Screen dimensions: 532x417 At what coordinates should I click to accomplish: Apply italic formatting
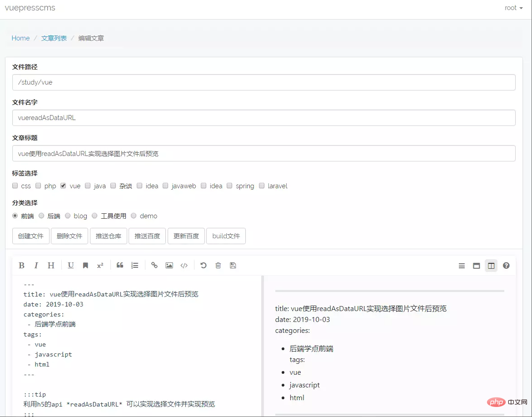[36, 265]
